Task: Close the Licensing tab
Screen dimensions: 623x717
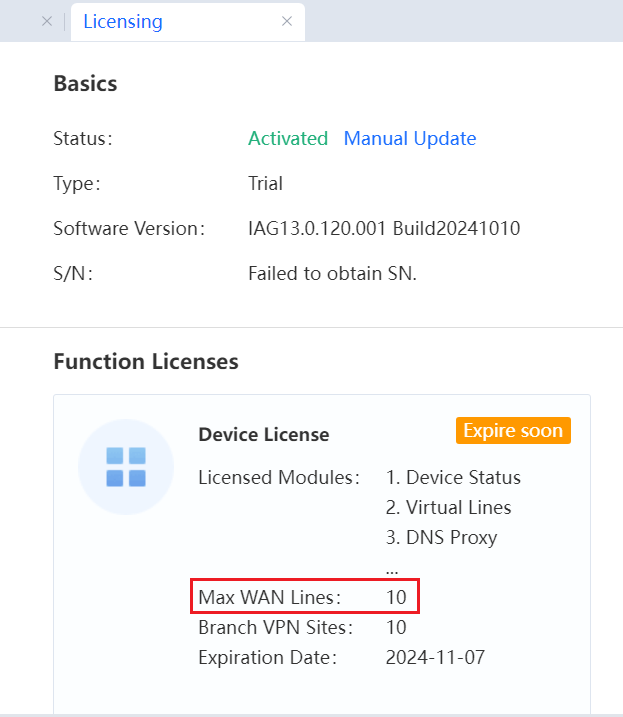Action: (287, 21)
